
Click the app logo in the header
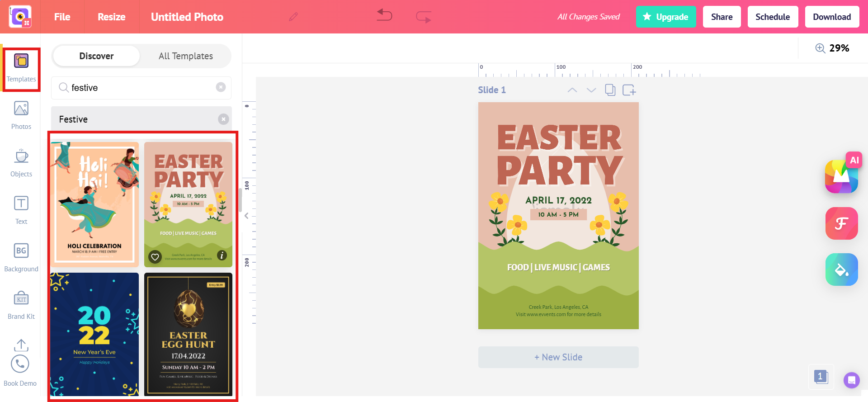[x=20, y=17]
